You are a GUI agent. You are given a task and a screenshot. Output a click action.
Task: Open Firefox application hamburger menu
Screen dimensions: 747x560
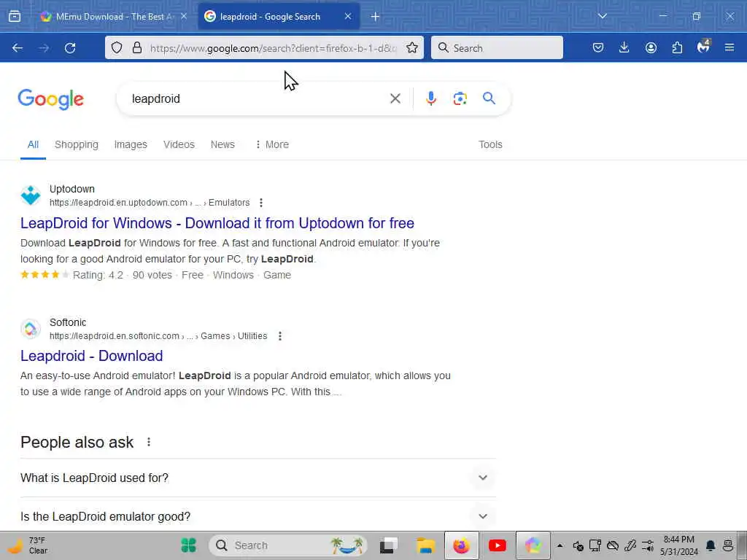pos(729,48)
